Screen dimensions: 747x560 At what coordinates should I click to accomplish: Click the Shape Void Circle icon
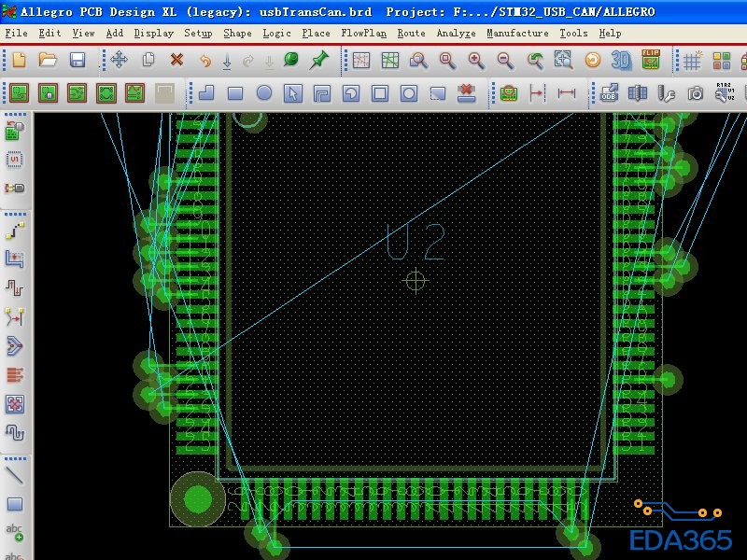(409, 93)
